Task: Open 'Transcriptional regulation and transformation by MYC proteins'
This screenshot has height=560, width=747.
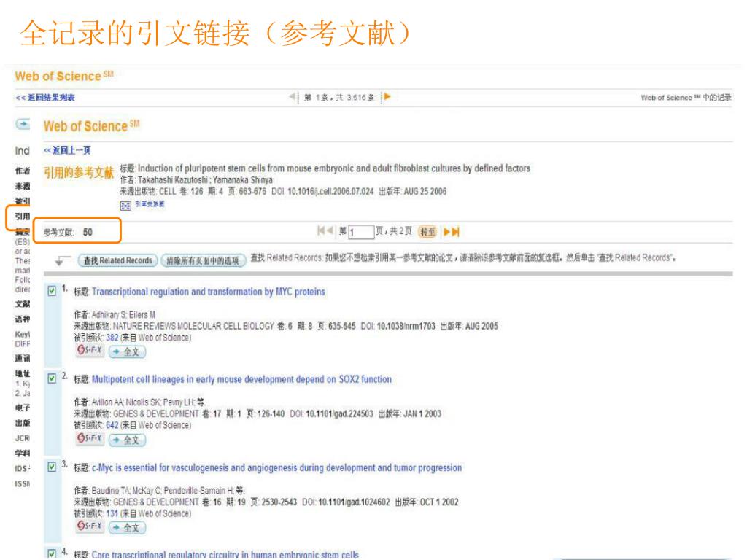Action: pos(208,292)
